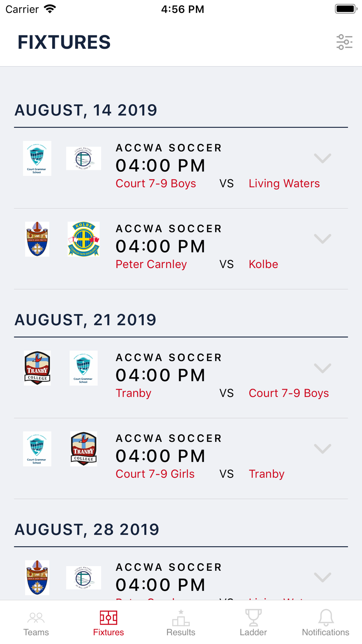Expand Court 7-9 Boys vs Living Waters fixture
The image size is (362, 644).
(323, 158)
